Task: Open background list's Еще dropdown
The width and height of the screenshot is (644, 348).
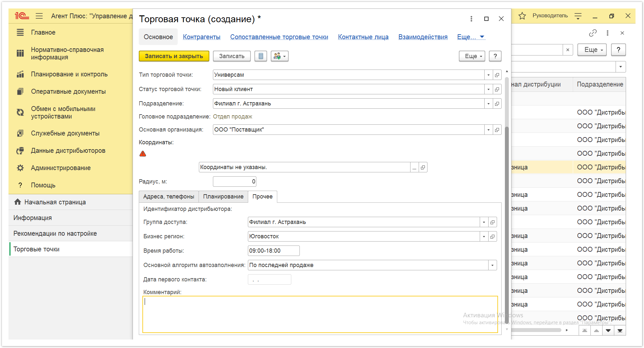Action: coord(592,50)
